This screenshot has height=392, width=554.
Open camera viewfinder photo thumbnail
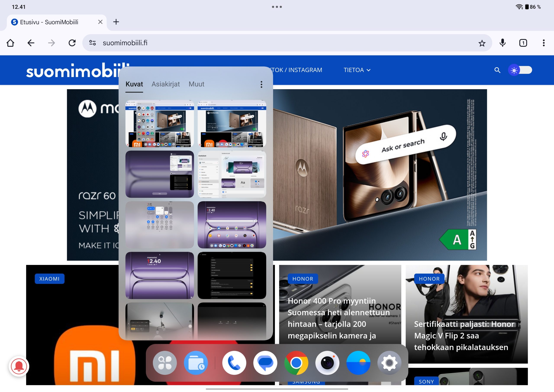[160, 321]
